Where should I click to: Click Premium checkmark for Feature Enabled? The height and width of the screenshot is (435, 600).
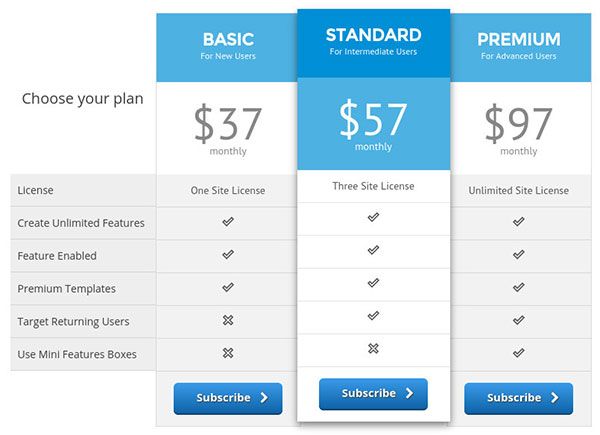[x=518, y=255]
